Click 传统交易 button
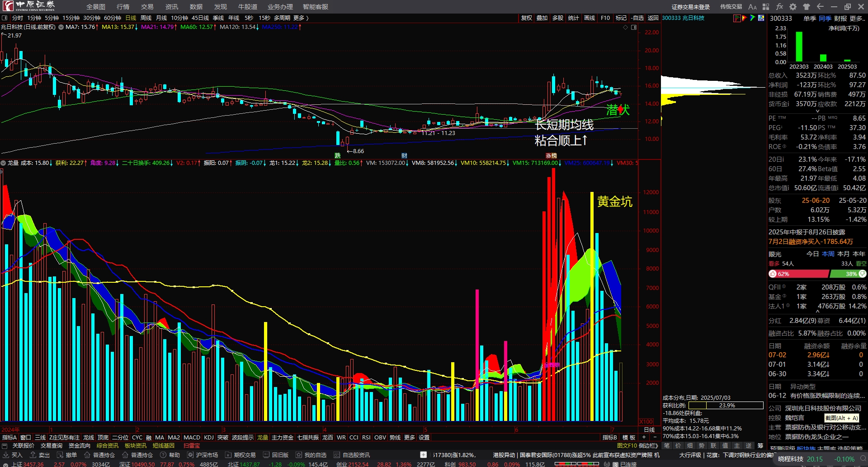This screenshot has width=868, height=467. pos(731,7)
